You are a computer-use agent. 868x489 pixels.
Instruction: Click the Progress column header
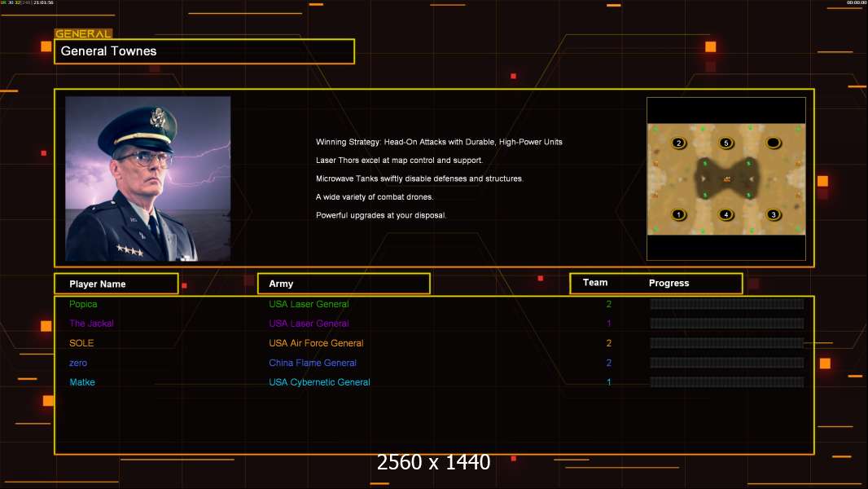pos(669,283)
